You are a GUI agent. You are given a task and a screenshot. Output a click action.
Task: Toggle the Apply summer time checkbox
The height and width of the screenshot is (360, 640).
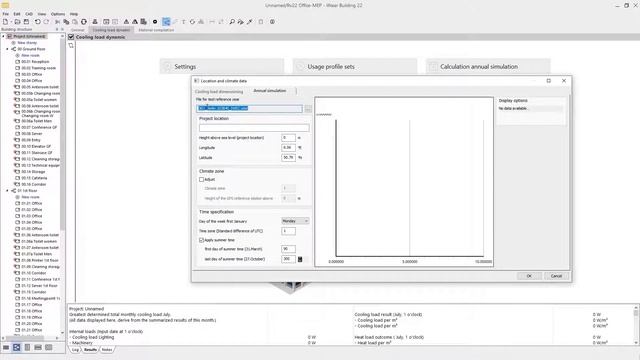[x=201, y=240]
